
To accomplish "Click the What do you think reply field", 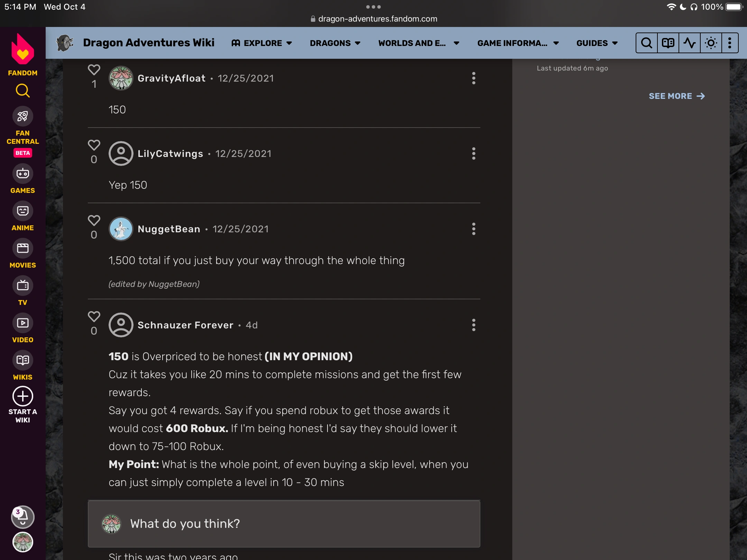I will click(284, 524).
